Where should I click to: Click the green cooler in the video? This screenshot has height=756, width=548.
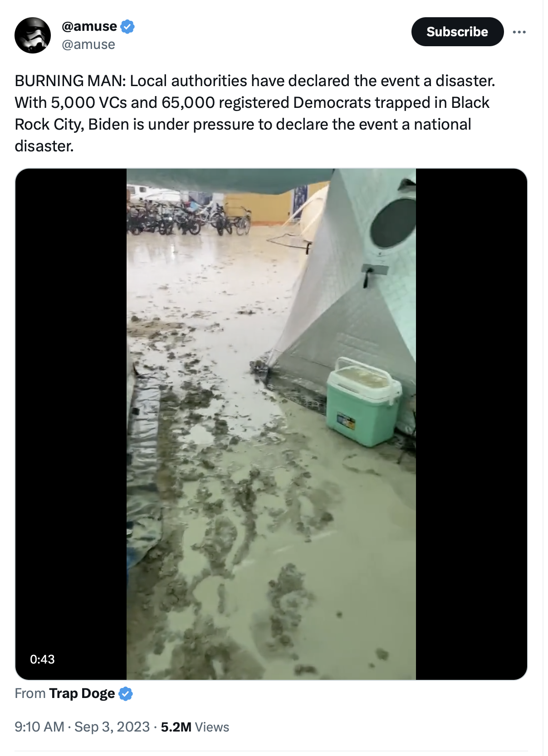click(x=363, y=402)
